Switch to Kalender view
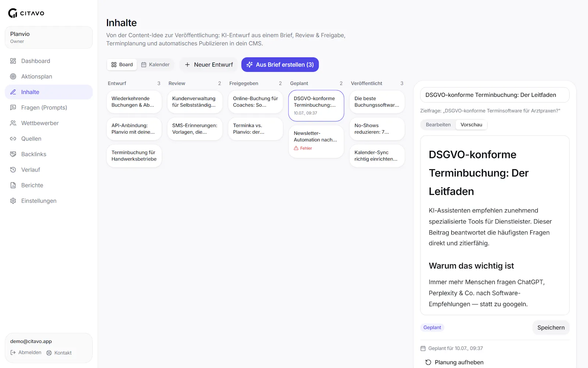The height and width of the screenshot is (368, 588). point(155,65)
